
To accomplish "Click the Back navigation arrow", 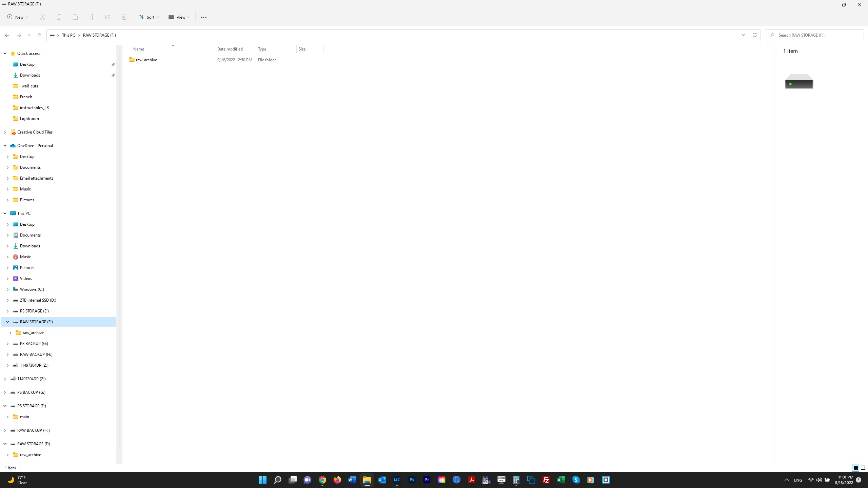I will tap(7, 35).
